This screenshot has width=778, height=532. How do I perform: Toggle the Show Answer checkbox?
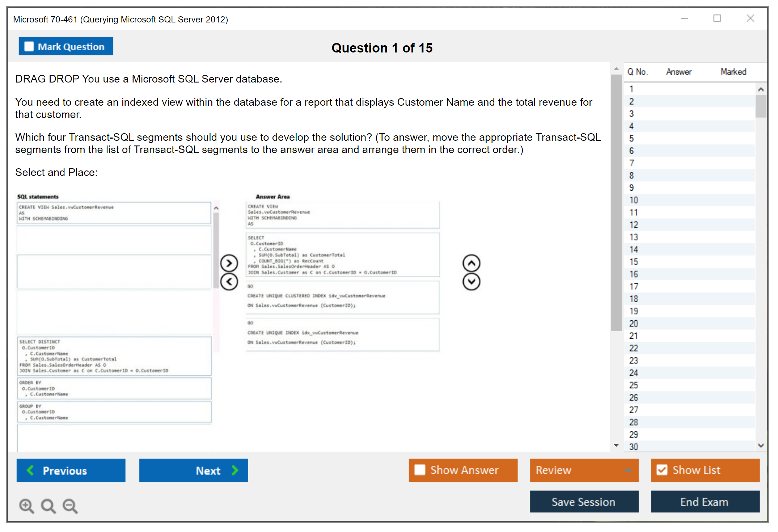point(420,470)
